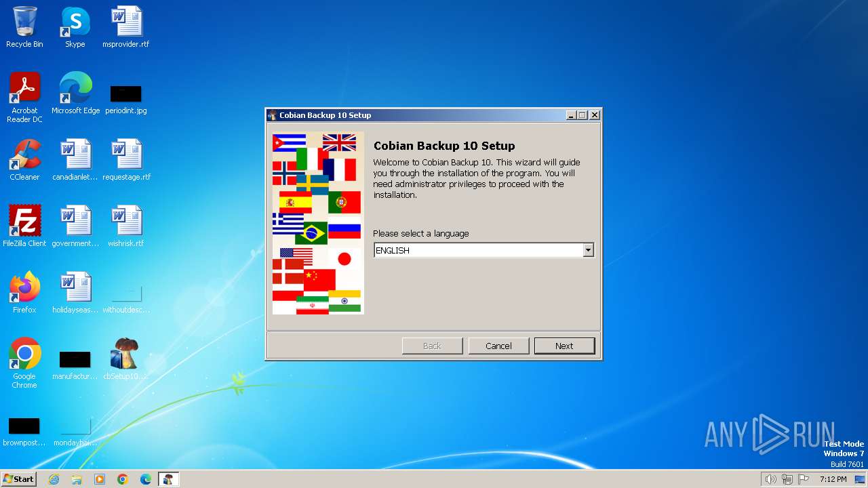868x488 pixels.
Task: Launch Chrome from the taskbar
Action: [x=123, y=479]
